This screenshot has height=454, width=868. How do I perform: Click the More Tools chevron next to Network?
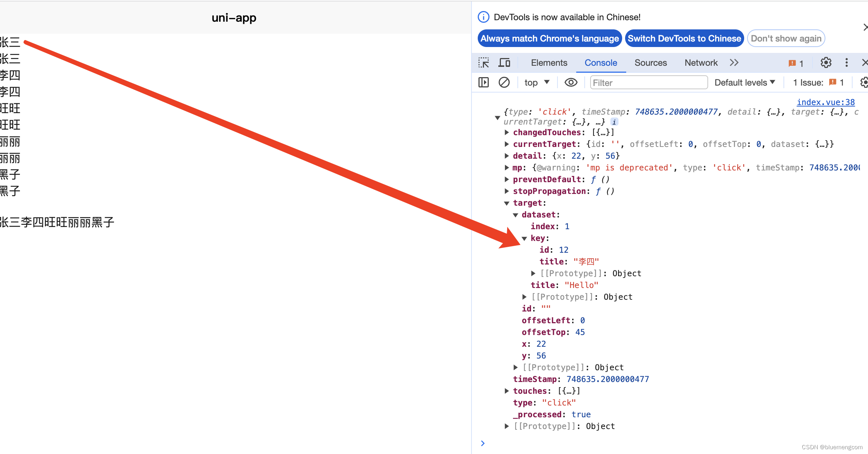point(734,62)
